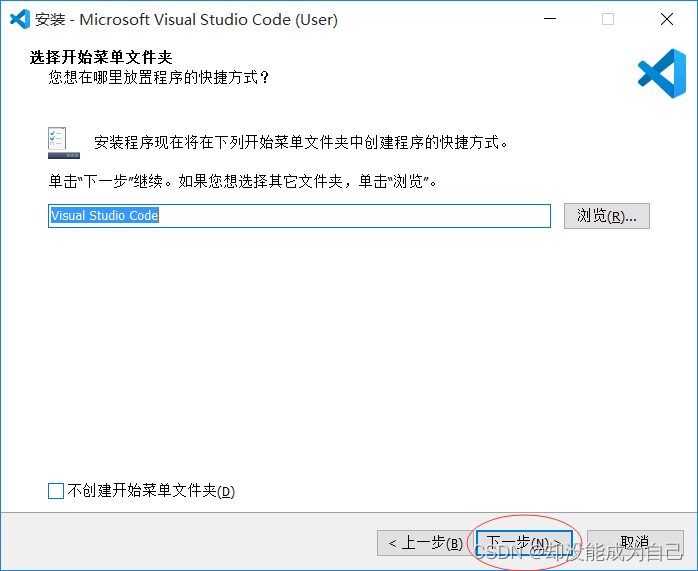Click the VS Code icon in title bar
This screenshot has width=698, height=571.
pyautogui.click(x=20, y=19)
